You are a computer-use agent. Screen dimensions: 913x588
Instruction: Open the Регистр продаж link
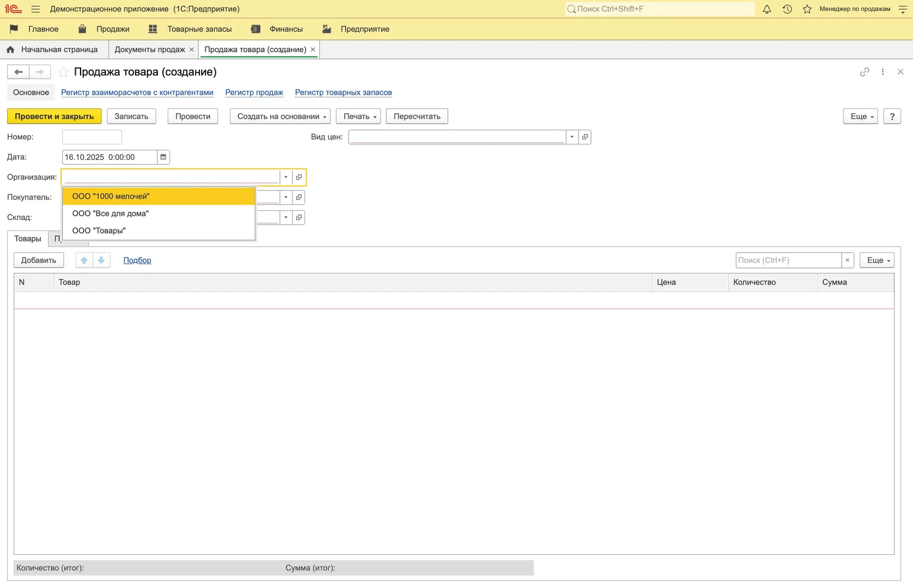coord(254,93)
